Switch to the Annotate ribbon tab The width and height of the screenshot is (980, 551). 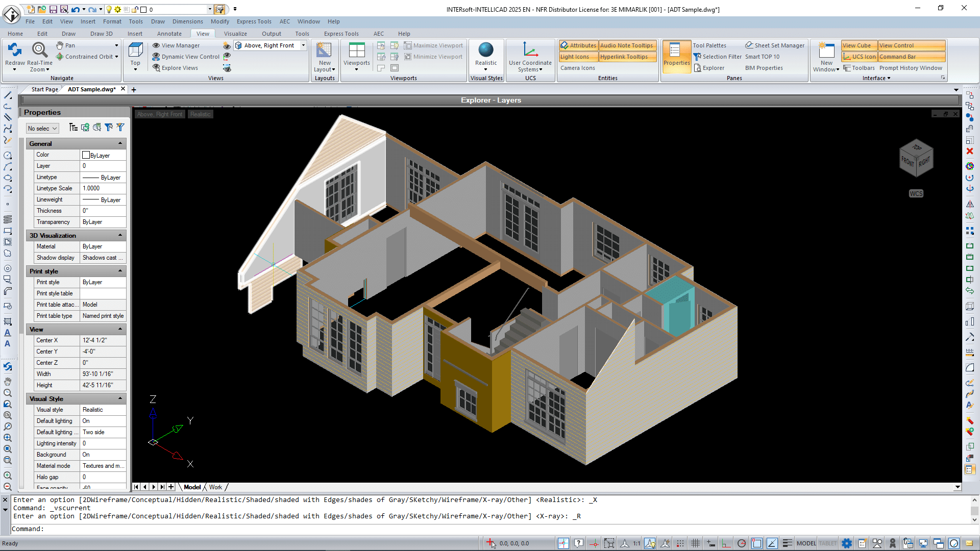[169, 33]
